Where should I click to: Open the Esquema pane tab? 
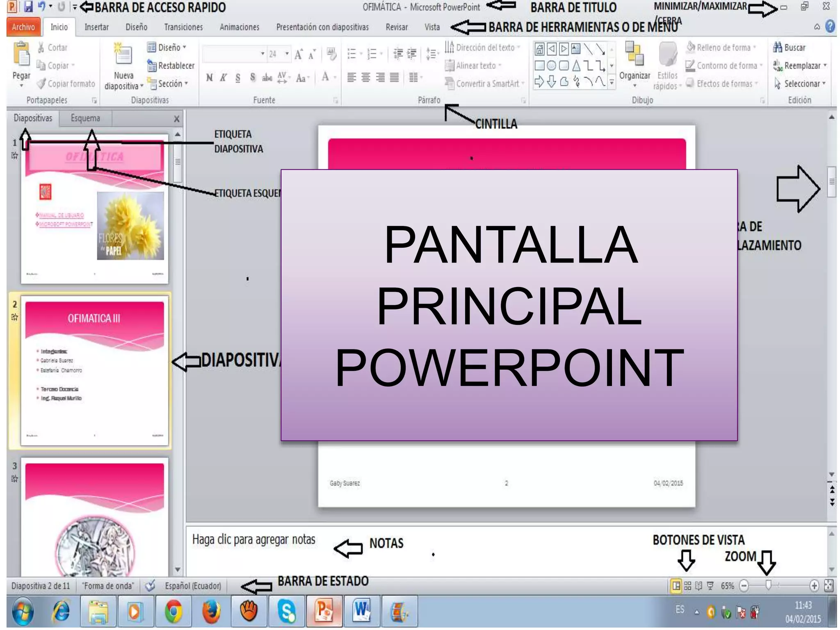point(85,118)
